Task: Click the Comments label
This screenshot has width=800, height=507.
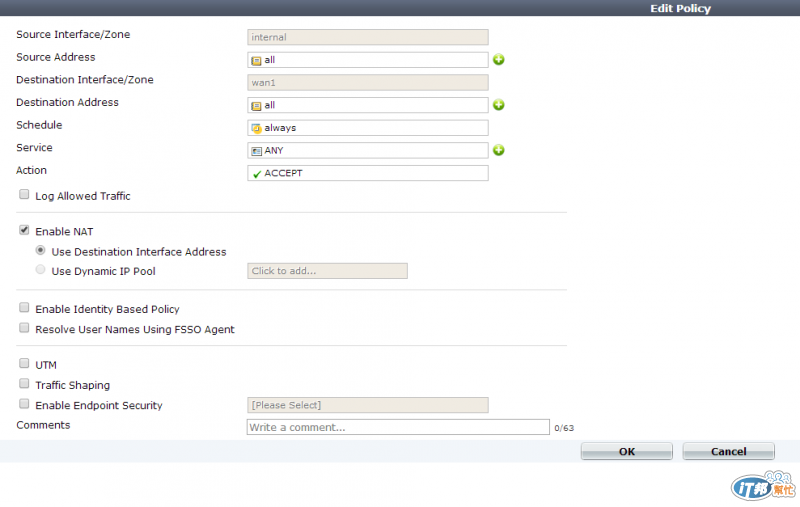Action: (43, 425)
